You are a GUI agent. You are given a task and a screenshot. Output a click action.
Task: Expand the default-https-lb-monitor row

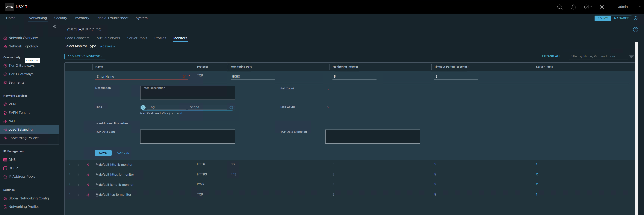pos(78,175)
